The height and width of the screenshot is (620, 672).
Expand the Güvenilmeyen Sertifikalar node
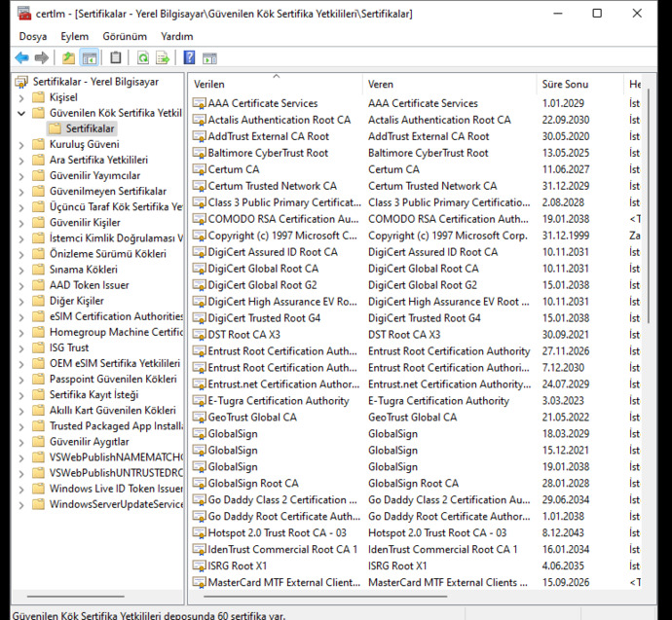[x=21, y=192]
